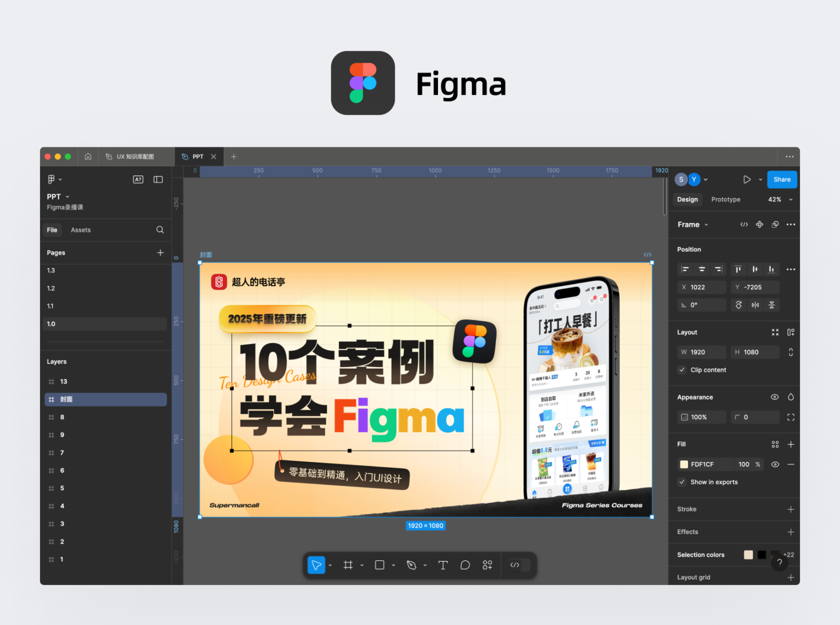Viewport: 840px width, 625px height.
Task: Click the FDF1CF fill color swatch
Action: pyautogui.click(x=684, y=464)
